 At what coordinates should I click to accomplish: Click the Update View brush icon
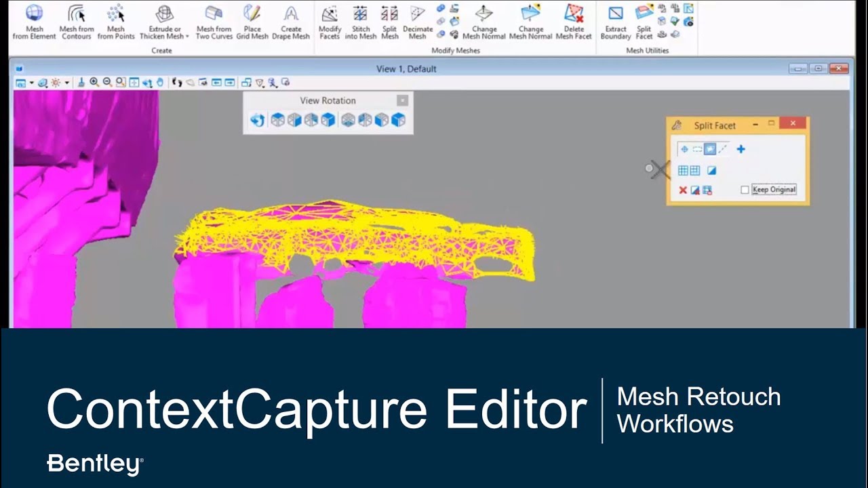81,83
